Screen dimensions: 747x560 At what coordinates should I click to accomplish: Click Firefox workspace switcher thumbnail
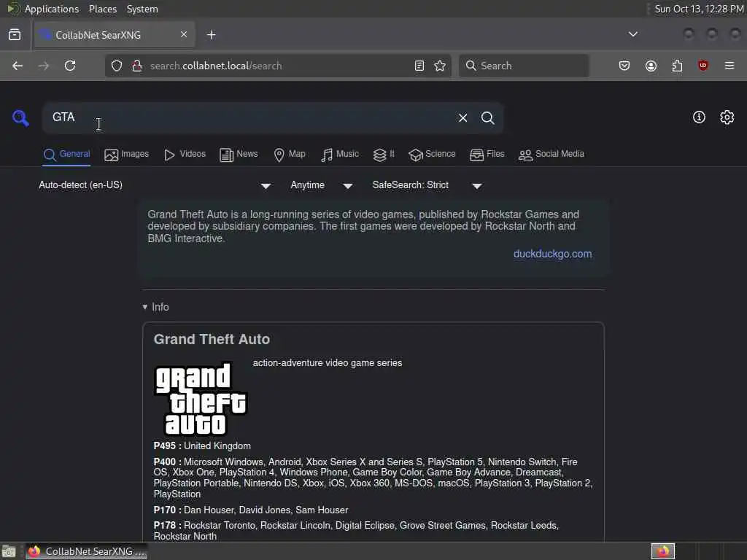click(662, 551)
